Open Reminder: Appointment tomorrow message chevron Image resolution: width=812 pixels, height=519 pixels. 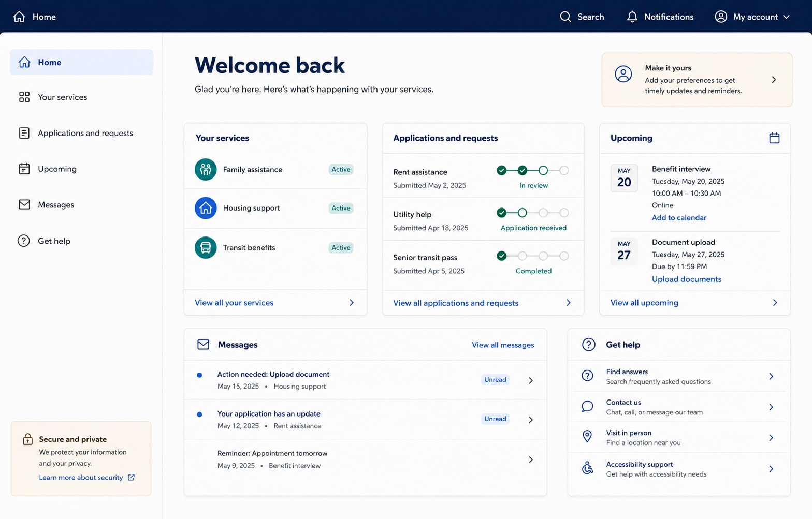tap(531, 459)
